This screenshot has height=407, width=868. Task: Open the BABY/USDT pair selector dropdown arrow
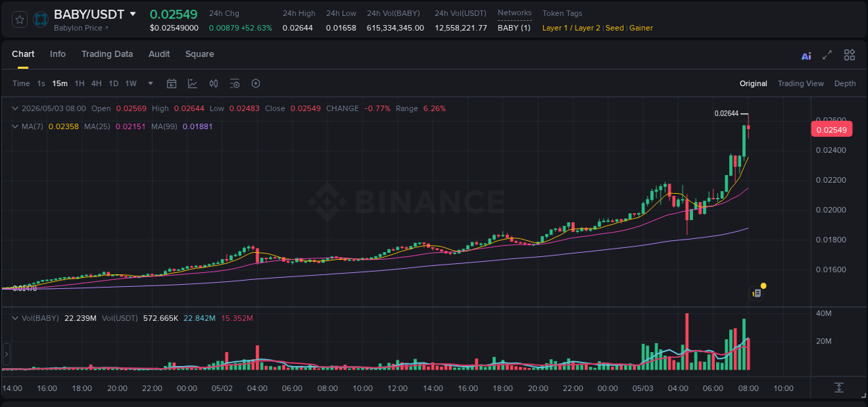[133, 14]
